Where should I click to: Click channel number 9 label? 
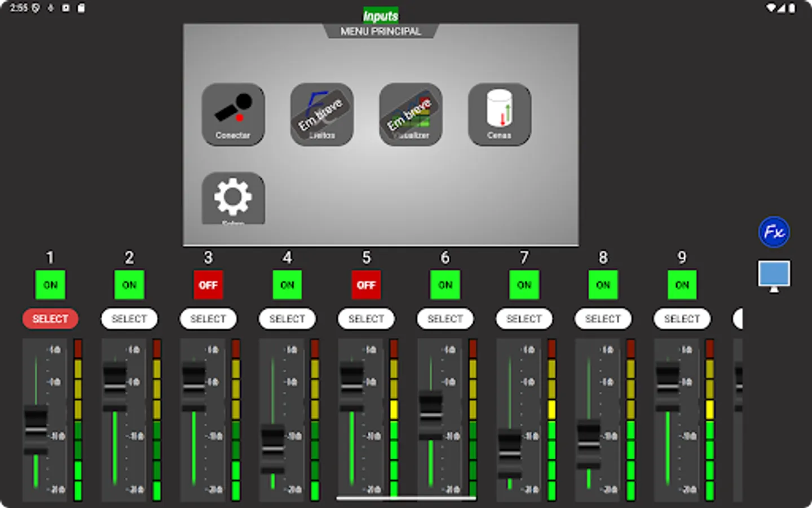(682, 257)
